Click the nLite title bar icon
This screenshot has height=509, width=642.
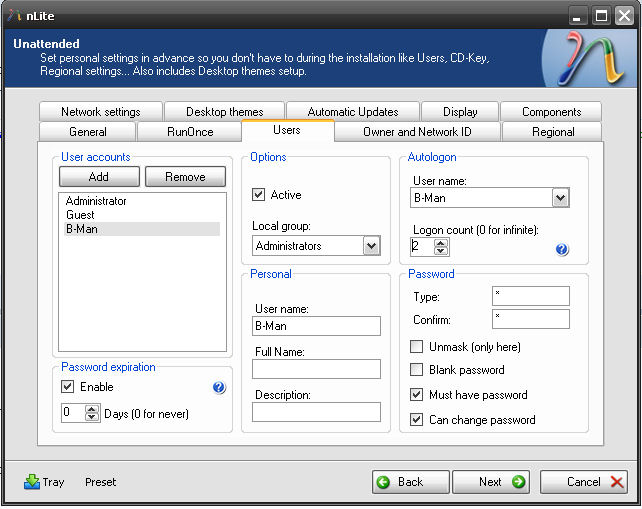pos(14,16)
